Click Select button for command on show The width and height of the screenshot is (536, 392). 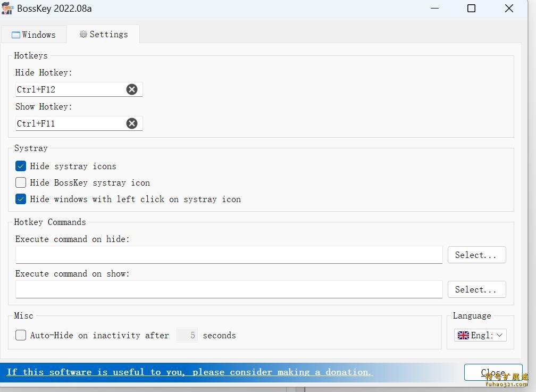pos(477,289)
